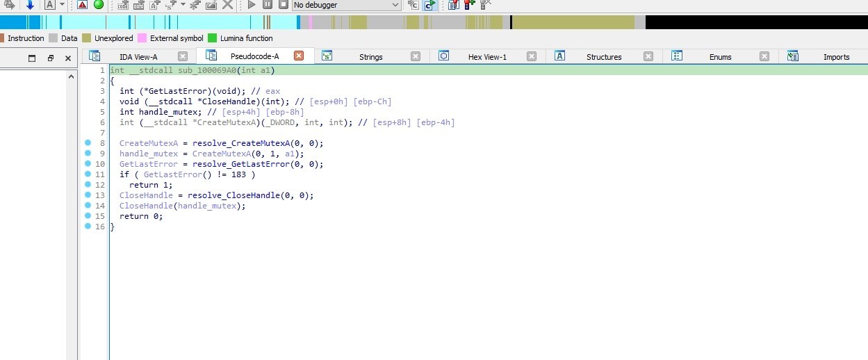Close the left side panel
The height and width of the screenshot is (360, 868).
tap(67, 58)
